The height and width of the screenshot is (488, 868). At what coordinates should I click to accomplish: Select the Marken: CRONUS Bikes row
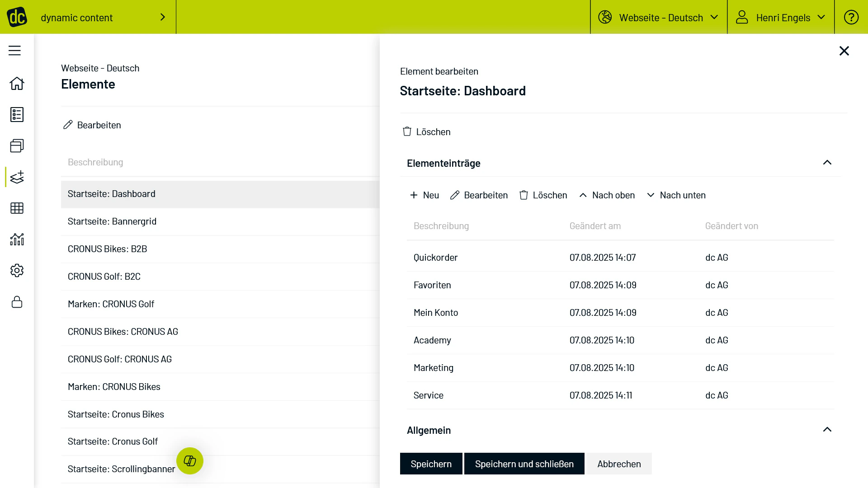(x=220, y=387)
